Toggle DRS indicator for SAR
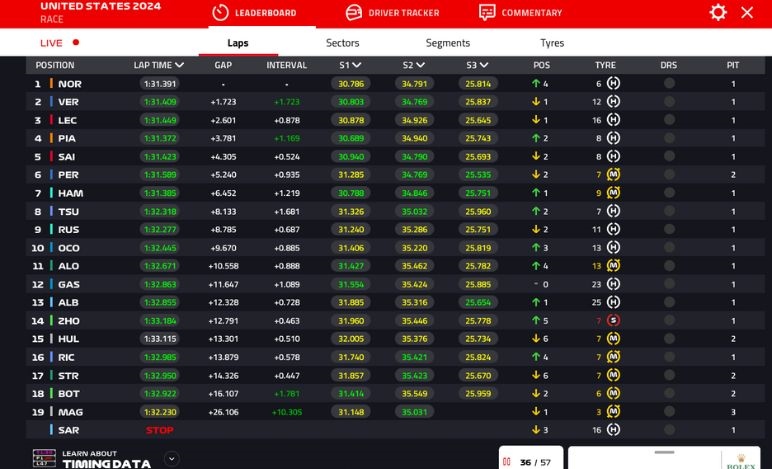The height and width of the screenshot is (469, 772). click(669, 430)
